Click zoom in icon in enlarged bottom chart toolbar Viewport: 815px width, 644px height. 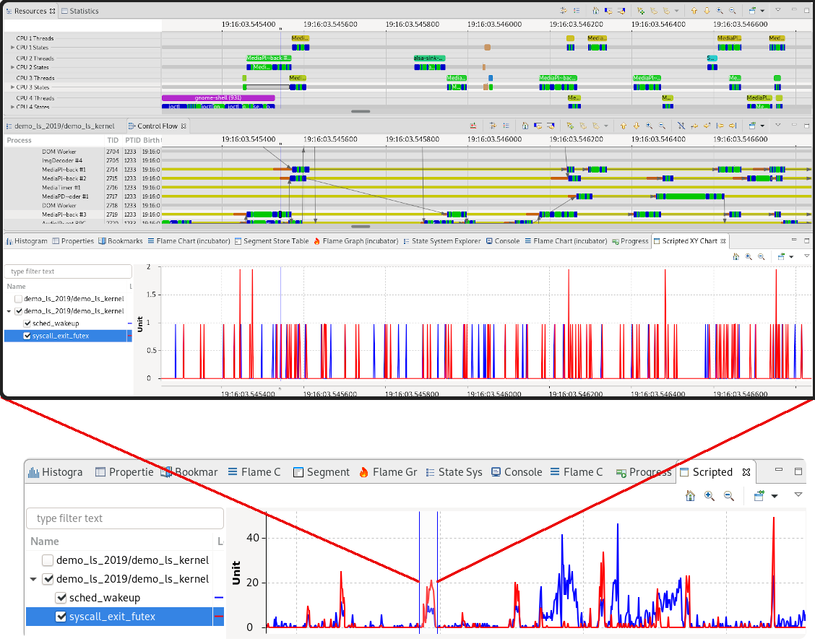[709, 496]
